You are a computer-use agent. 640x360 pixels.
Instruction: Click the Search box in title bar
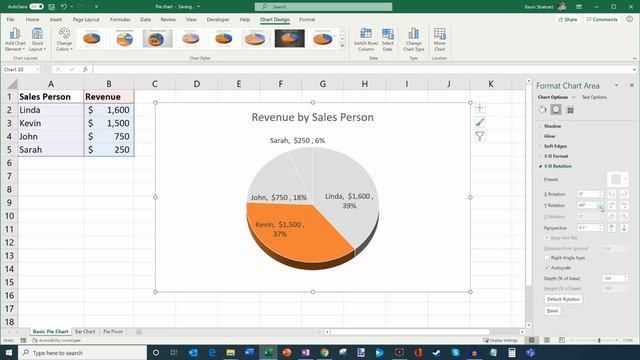(323, 7)
